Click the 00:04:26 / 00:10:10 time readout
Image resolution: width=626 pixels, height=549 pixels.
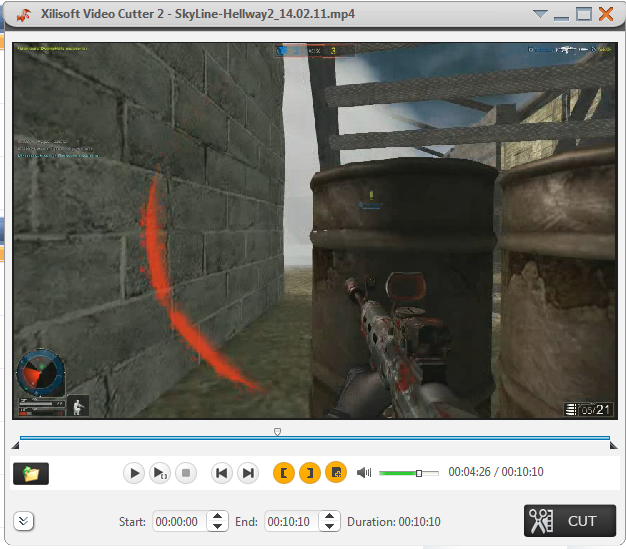pyautogui.click(x=496, y=472)
